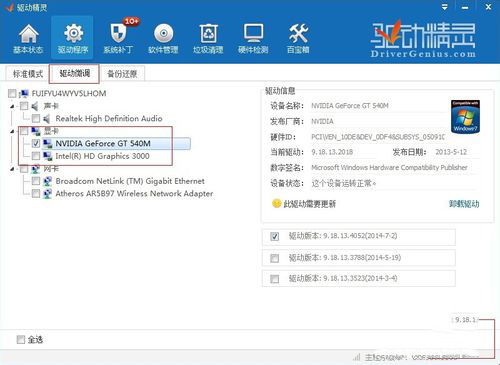The width and height of the screenshot is (500, 365).
Task: Click the speaker icon beside Realtek High Definition Audio
Action: [x=47, y=119]
